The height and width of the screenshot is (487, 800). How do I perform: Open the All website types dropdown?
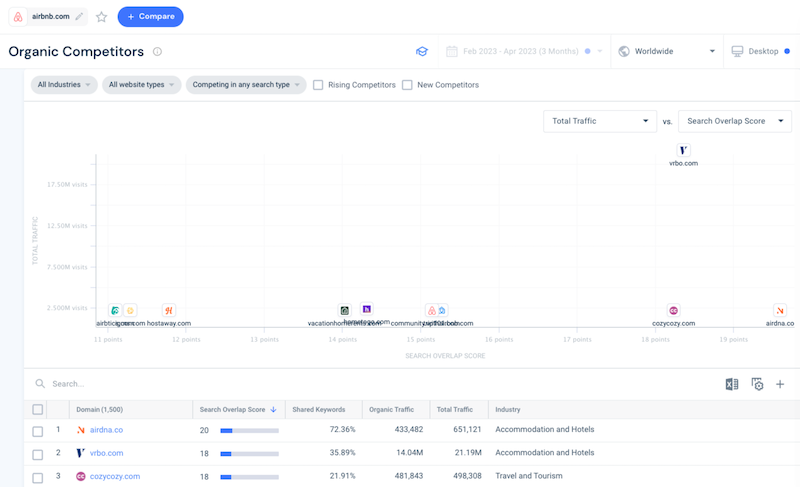point(141,85)
